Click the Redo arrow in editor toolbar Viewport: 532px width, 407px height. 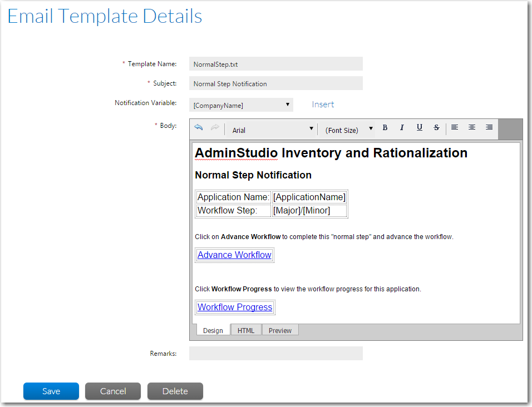[215, 127]
